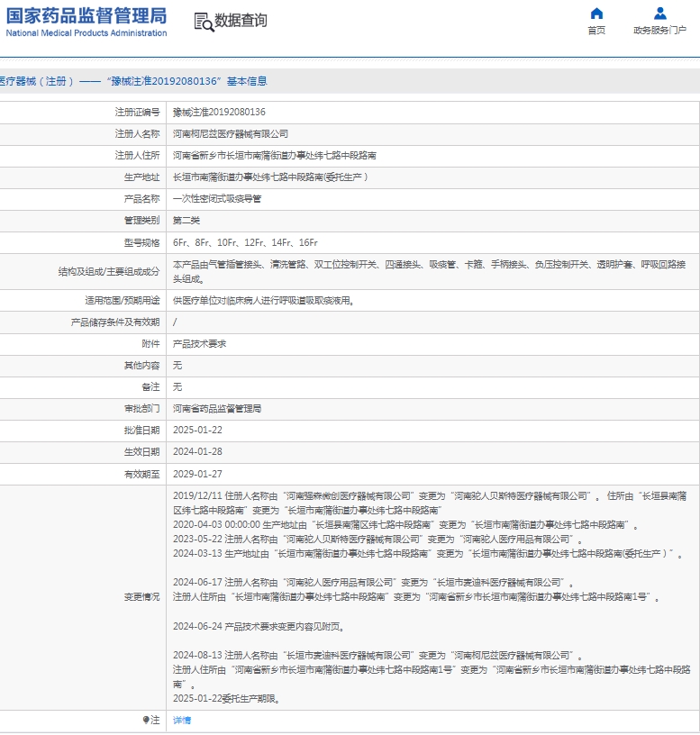The image size is (700, 735).
Task: Click attachment value 产品技术要求
Action: (199, 343)
